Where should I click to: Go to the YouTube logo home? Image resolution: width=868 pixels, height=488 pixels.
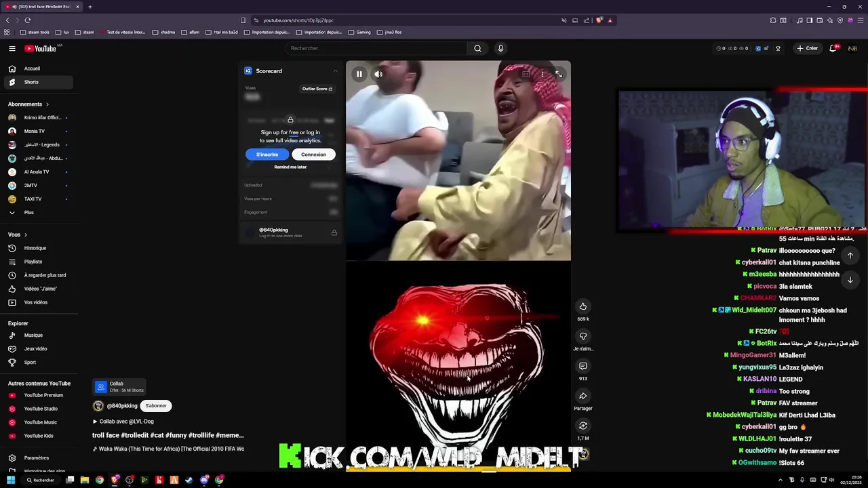[42, 48]
